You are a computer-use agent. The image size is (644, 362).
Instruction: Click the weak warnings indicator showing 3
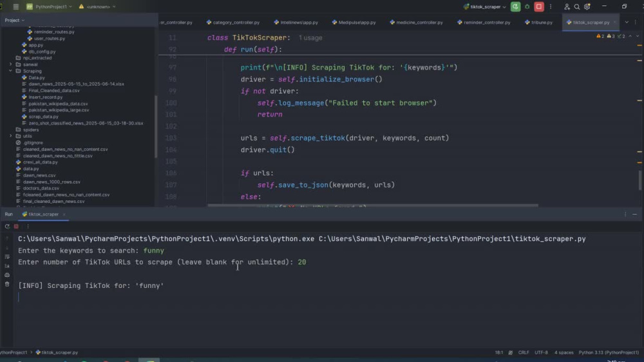point(611,36)
